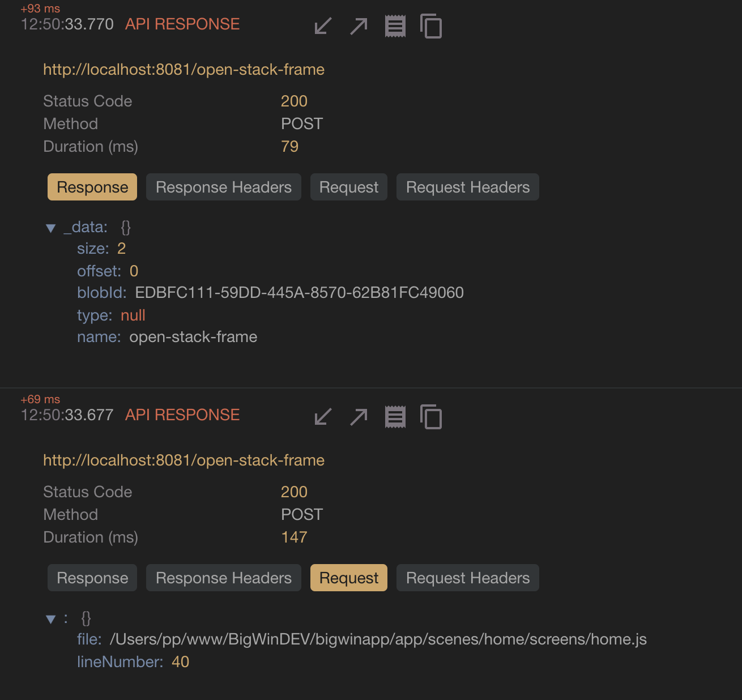Expand the empty braces next to _data
742x700 pixels.
click(x=125, y=227)
